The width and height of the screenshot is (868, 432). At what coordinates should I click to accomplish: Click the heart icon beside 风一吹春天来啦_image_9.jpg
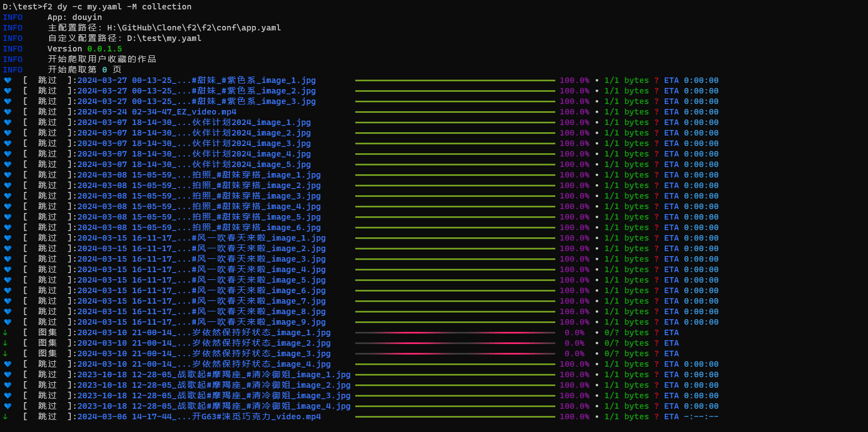[8, 322]
